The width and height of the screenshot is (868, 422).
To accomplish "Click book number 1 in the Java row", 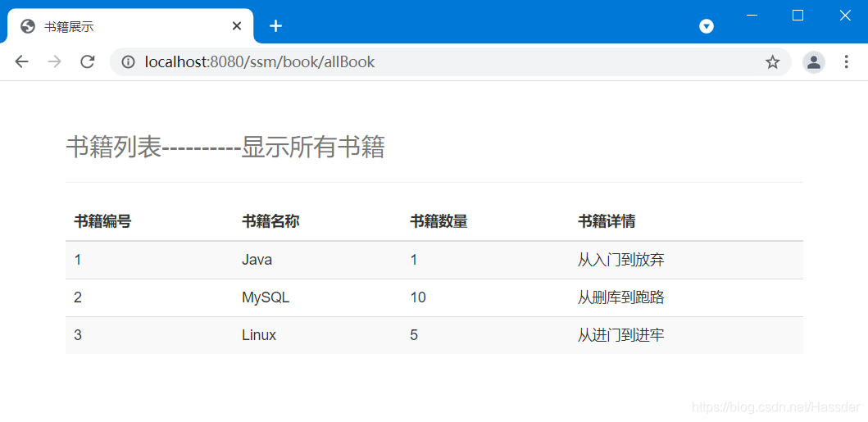I will [78, 260].
